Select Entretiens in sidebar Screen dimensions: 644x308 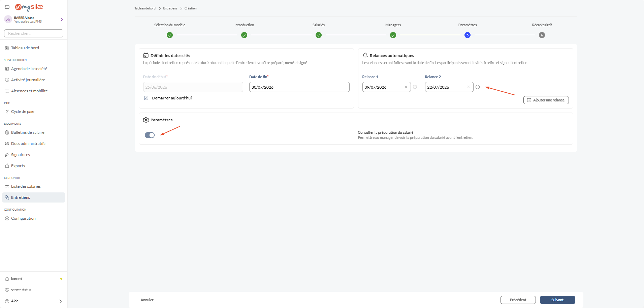click(x=34, y=197)
